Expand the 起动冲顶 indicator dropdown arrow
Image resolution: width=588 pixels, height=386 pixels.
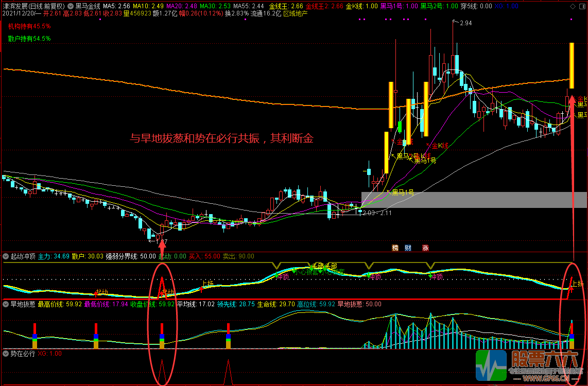[x=6, y=256]
